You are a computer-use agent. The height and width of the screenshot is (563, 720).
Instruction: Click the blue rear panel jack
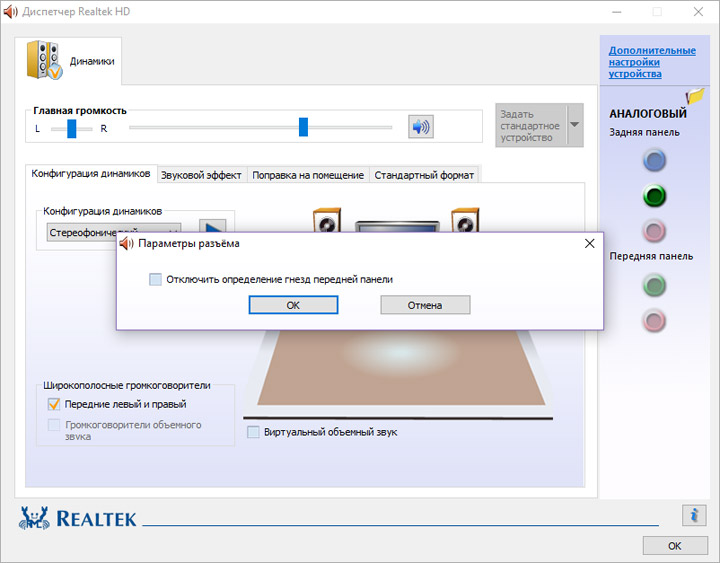(654, 160)
